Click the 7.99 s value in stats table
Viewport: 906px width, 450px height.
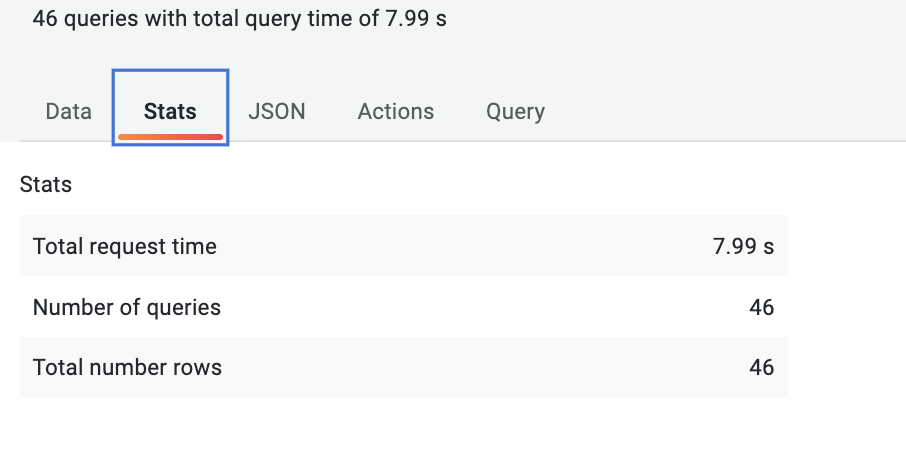tap(743, 246)
